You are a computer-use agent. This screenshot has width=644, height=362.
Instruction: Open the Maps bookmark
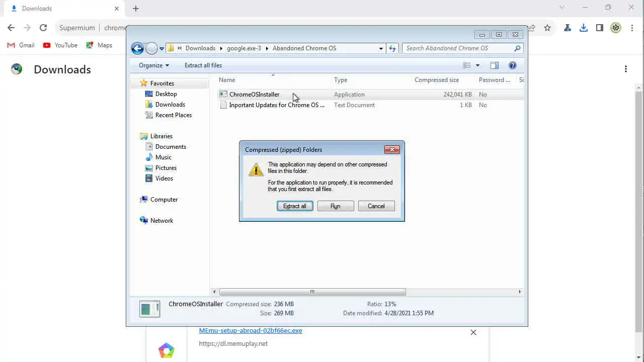[99, 45]
